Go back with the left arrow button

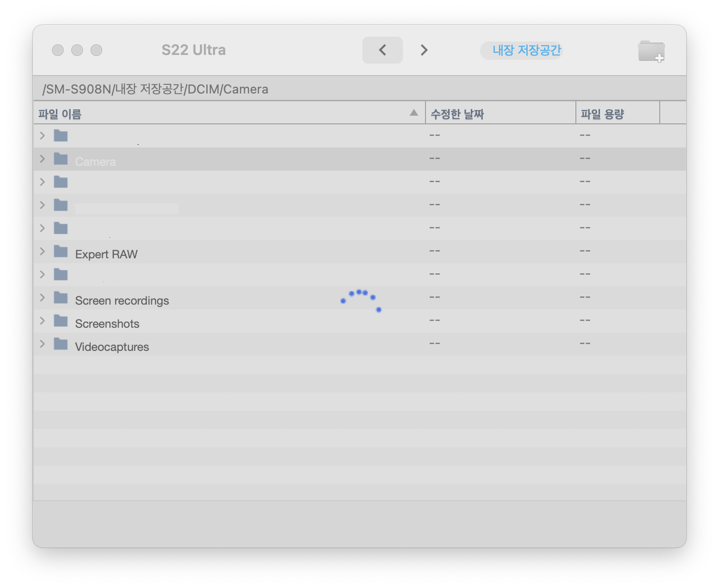[x=383, y=50]
